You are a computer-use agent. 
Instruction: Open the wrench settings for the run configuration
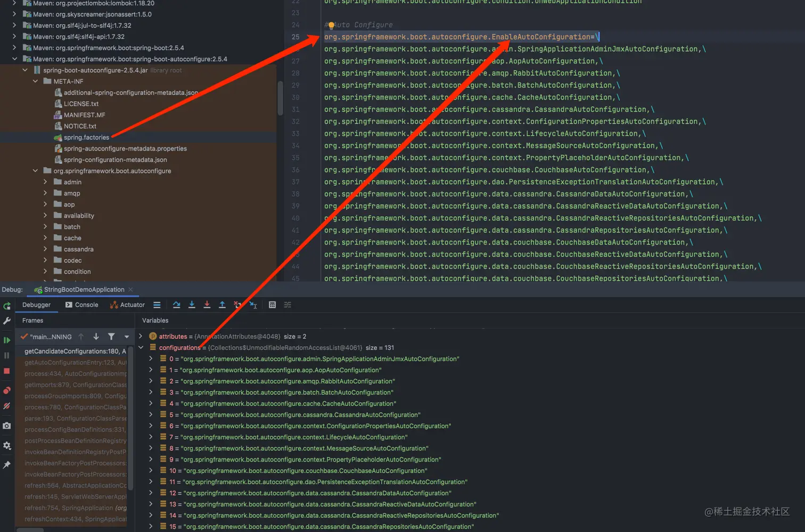[x=7, y=321]
